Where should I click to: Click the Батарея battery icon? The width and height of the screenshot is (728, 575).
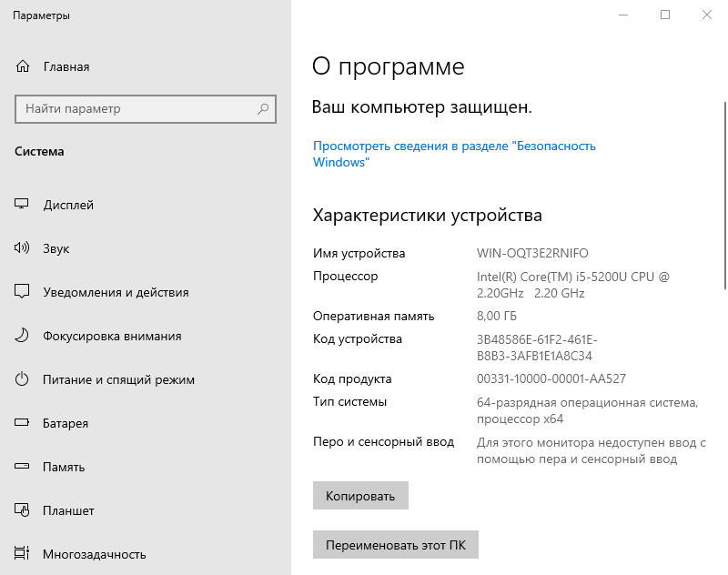pyautogui.click(x=23, y=424)
